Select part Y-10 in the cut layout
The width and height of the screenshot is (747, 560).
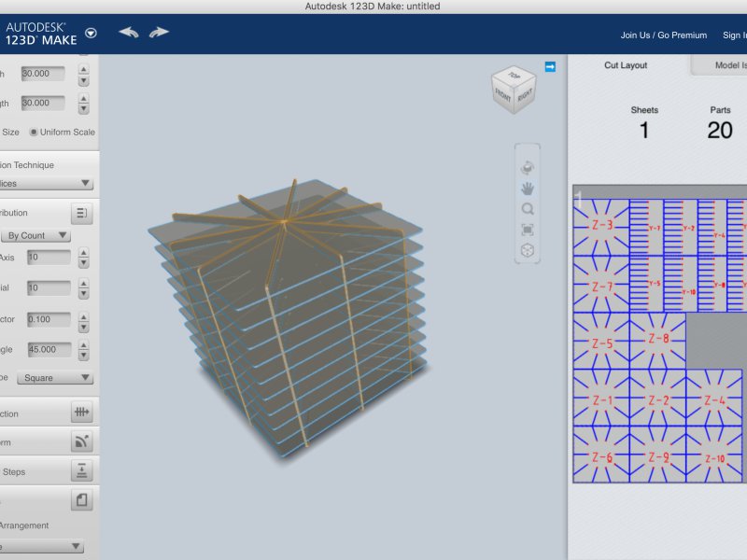pyautogui.click(x=681, y=285)
